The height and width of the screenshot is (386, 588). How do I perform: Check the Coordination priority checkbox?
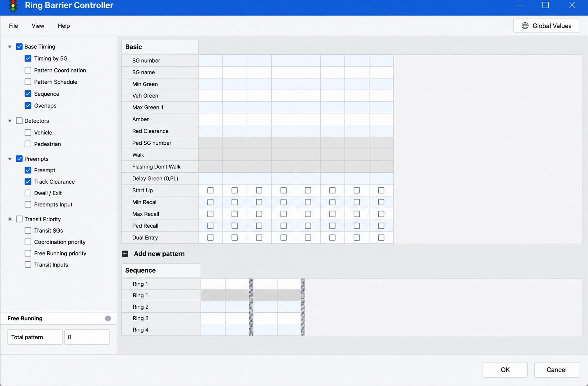pyautogui.click(x=28, y=242)
